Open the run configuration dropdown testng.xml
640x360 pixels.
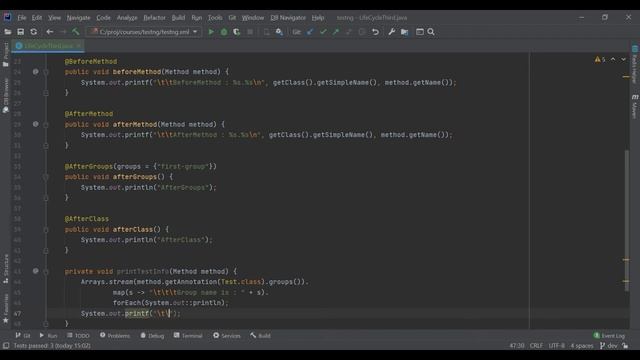tap(144, 32)
